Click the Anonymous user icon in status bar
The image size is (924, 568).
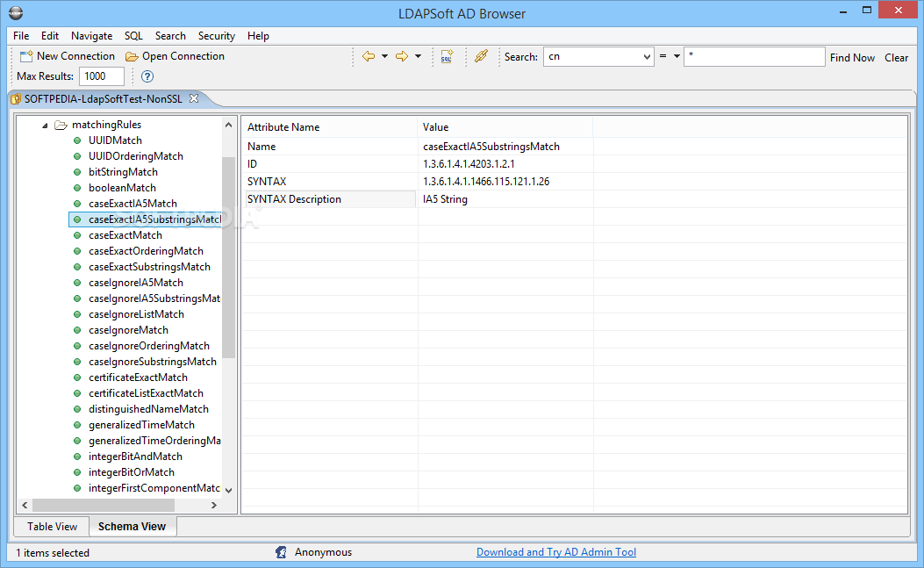pyautogui.click(x=281, y=552)
